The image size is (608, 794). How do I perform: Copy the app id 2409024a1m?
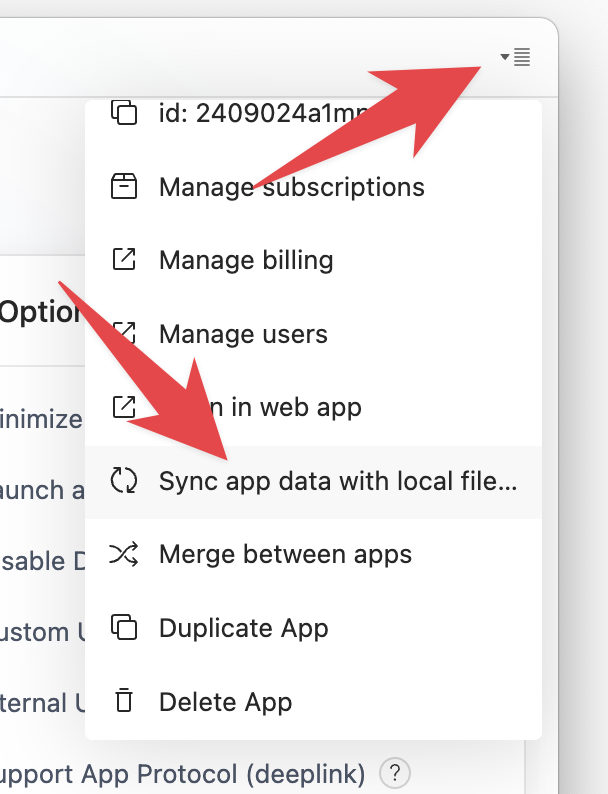pos(313,114)
